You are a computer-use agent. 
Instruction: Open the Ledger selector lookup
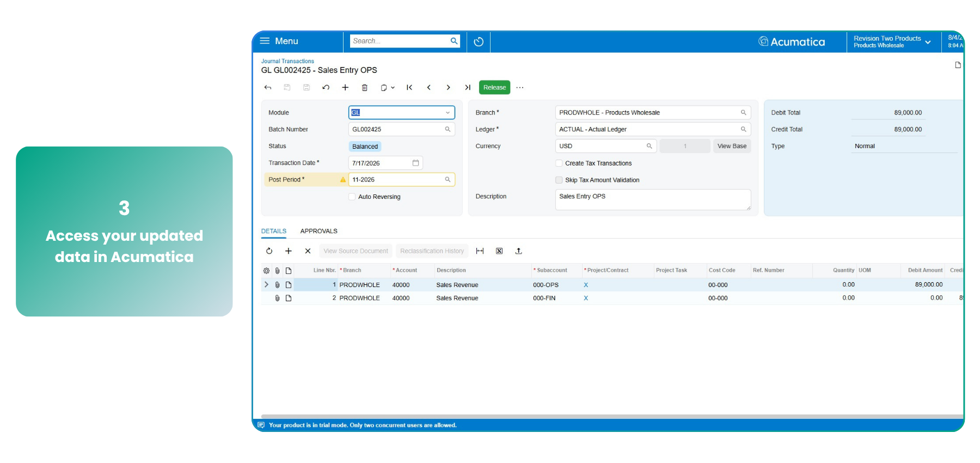(x=743, y=129)
